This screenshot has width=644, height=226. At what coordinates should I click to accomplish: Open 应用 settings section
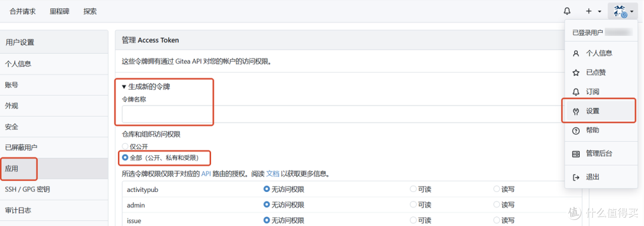pyautogui.click(x=54, y=169)
